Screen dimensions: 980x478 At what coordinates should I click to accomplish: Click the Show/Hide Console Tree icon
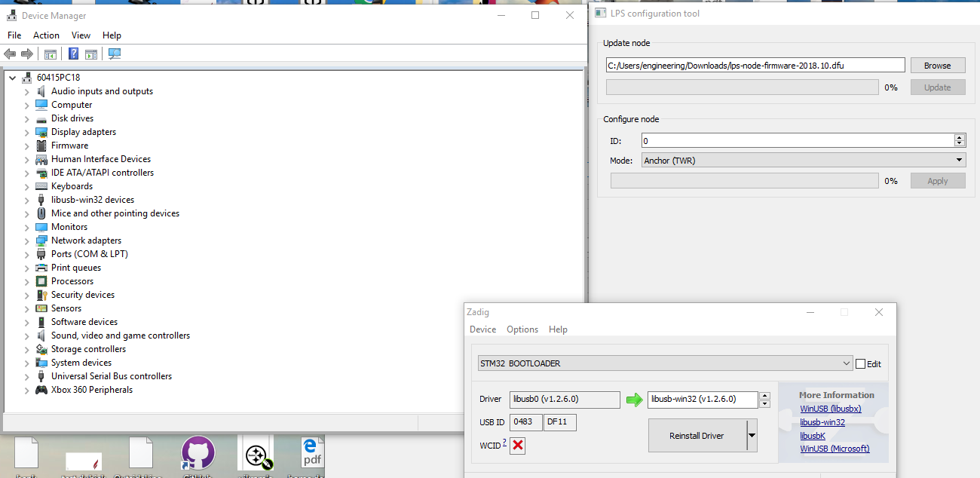click(51, 54)
